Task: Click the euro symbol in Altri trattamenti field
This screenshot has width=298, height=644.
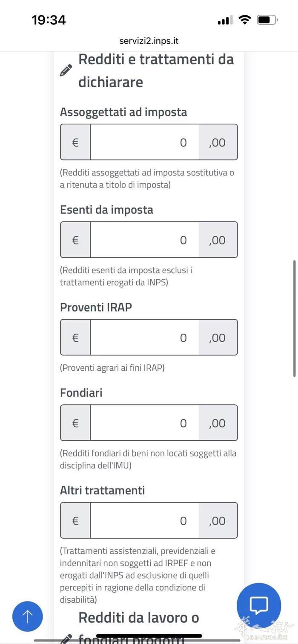Action: (75, 521)
